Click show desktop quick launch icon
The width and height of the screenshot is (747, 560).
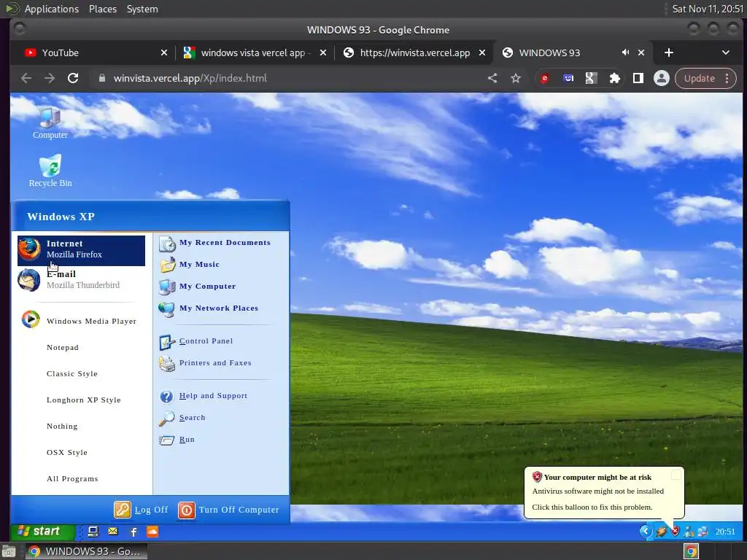93,532
